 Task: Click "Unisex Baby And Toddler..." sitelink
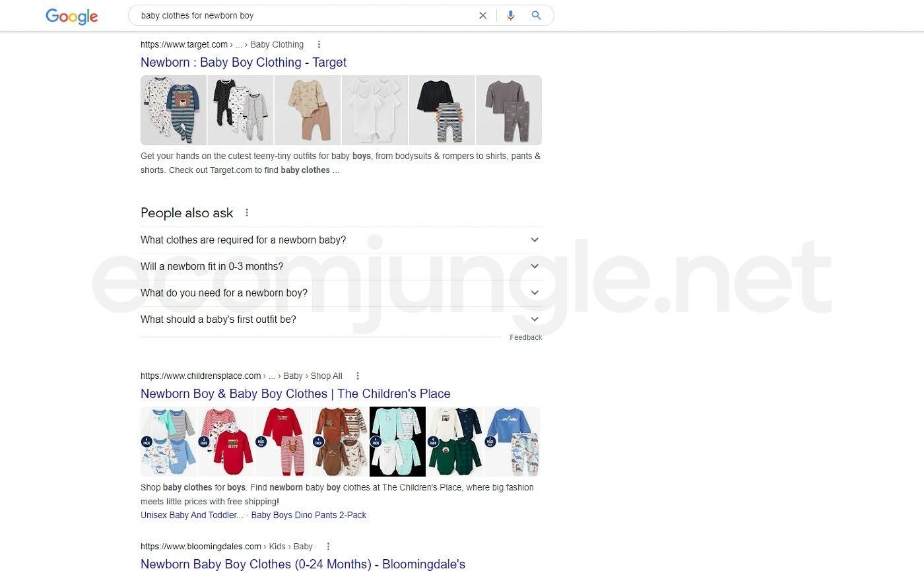pos(191,516)
